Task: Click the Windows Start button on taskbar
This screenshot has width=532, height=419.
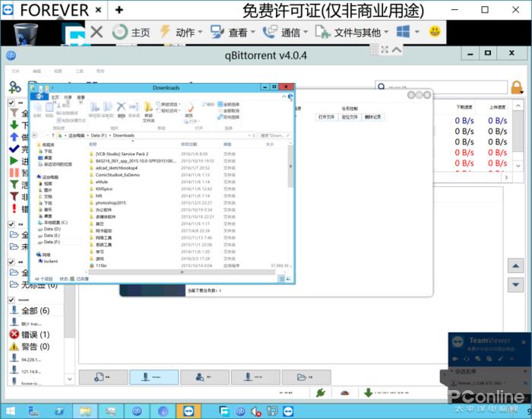Action: [x=11, y=411]
